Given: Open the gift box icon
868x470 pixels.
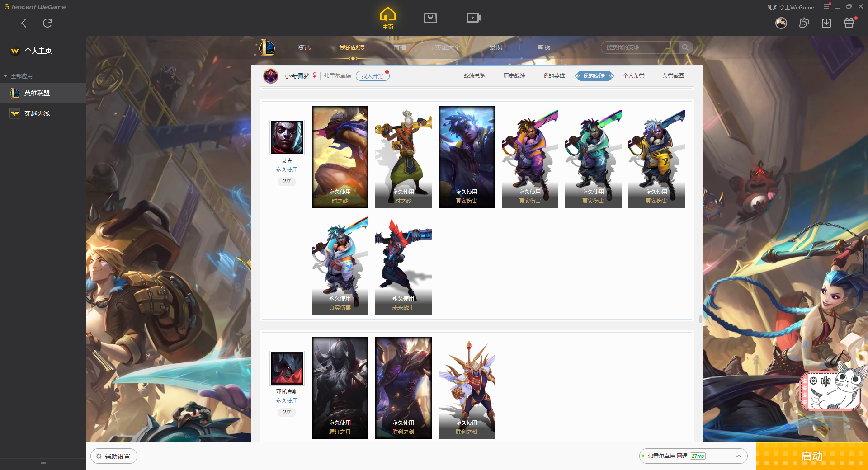Looking at the screenshot, I should [x=849, y=22].
